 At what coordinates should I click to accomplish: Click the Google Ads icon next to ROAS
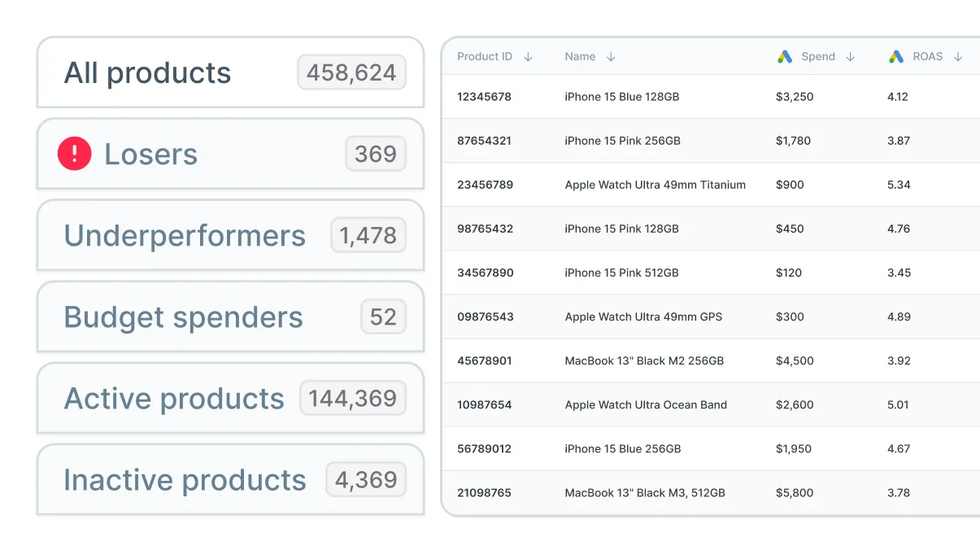click(896, 57)
